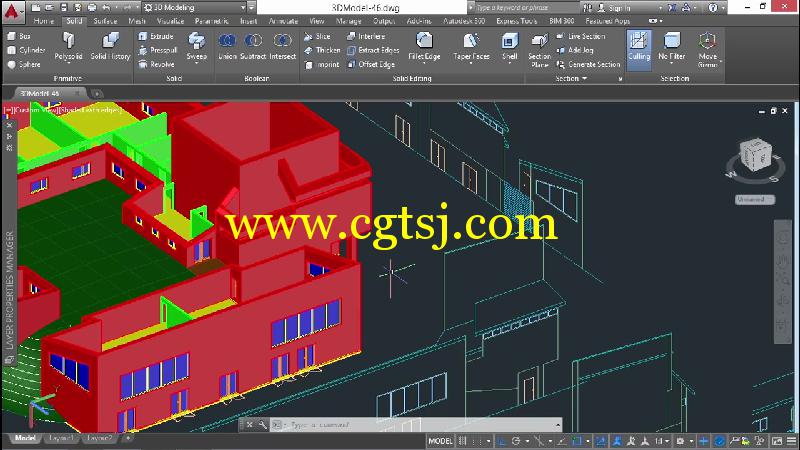Open the Solid History tool
Screen dimensions: 800x450
pos(110,47)
